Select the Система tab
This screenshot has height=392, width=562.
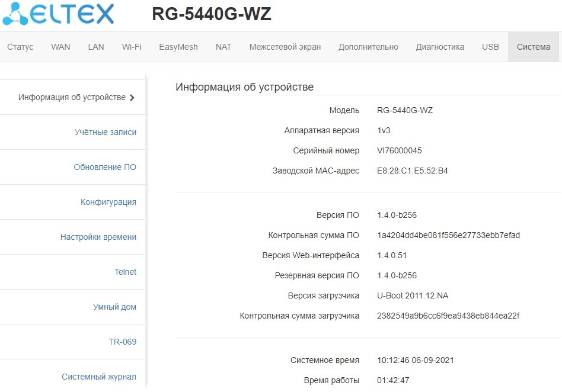(x=534, y=47)
